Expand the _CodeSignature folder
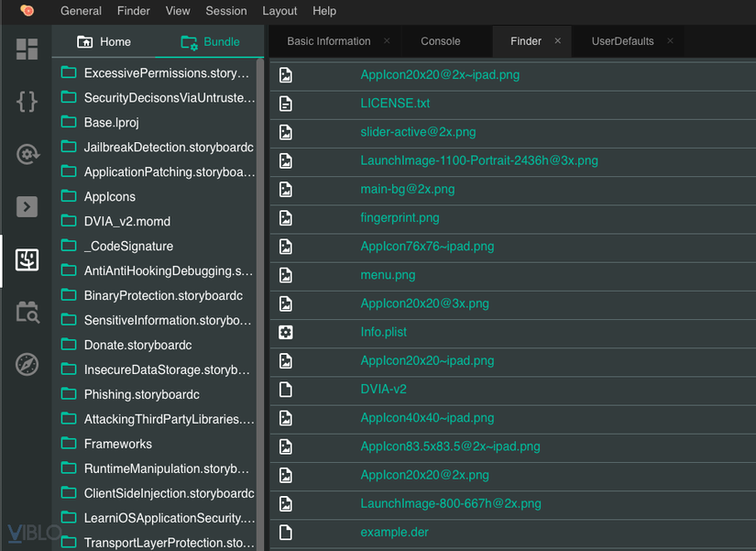Image resolution: width=756 pixels, height=551 pixels. [x=128, y=246]
